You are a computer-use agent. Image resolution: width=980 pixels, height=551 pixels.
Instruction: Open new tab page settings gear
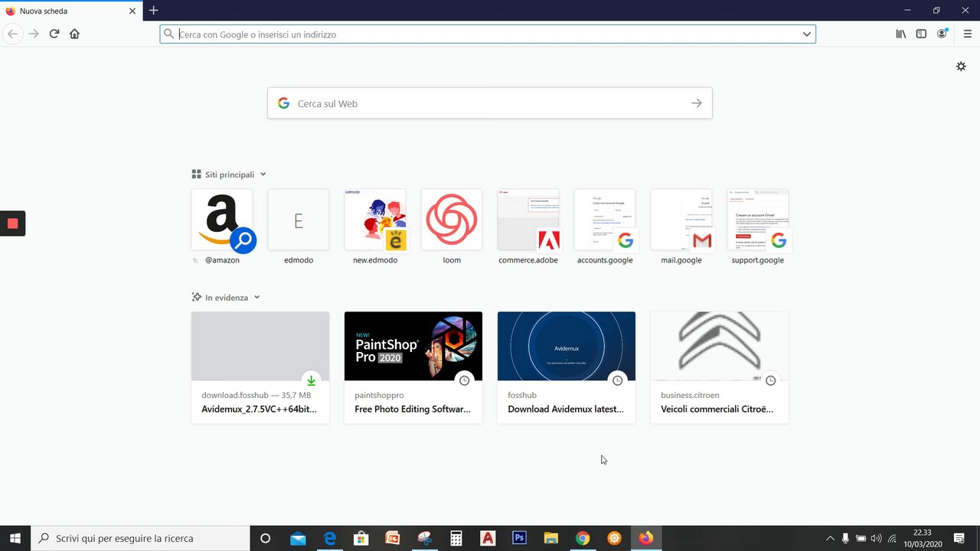[x=961, y=67]
